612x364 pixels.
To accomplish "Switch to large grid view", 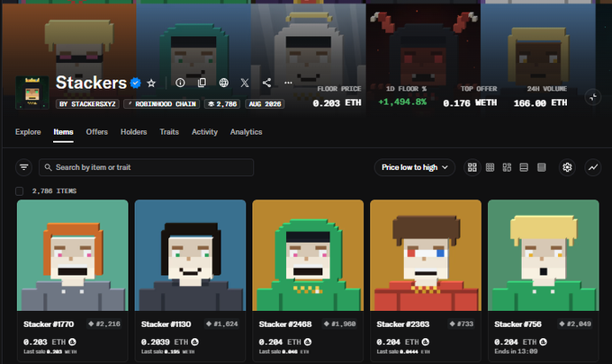I will [472, 167].
